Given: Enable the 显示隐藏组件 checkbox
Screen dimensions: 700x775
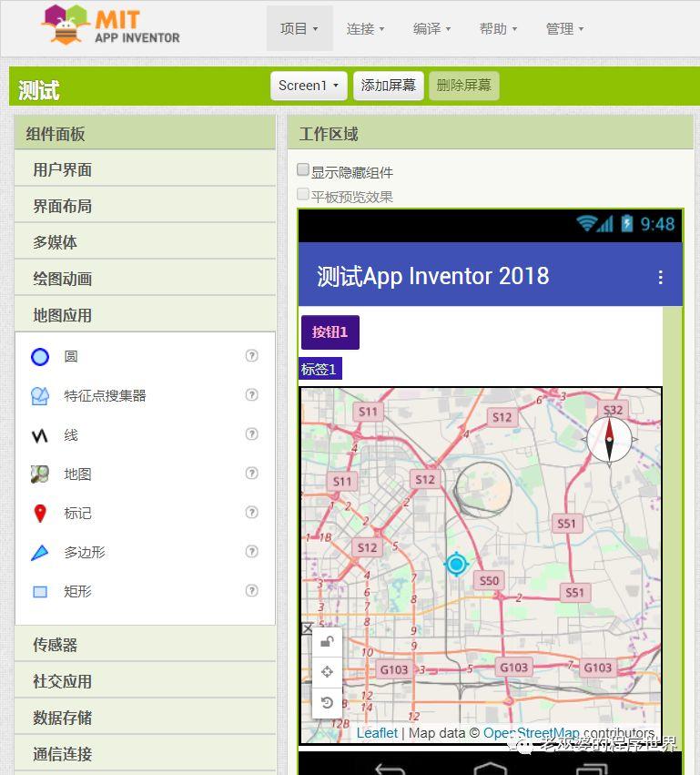Looking at the screenshot, I should 303,169.
